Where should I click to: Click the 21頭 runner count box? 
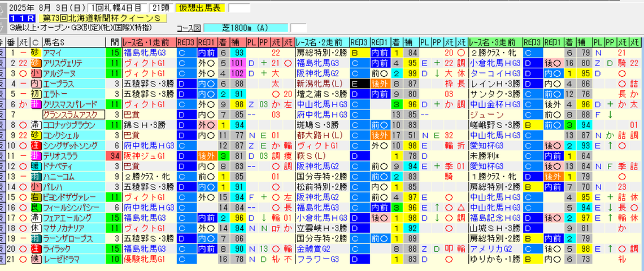[162, 8]
